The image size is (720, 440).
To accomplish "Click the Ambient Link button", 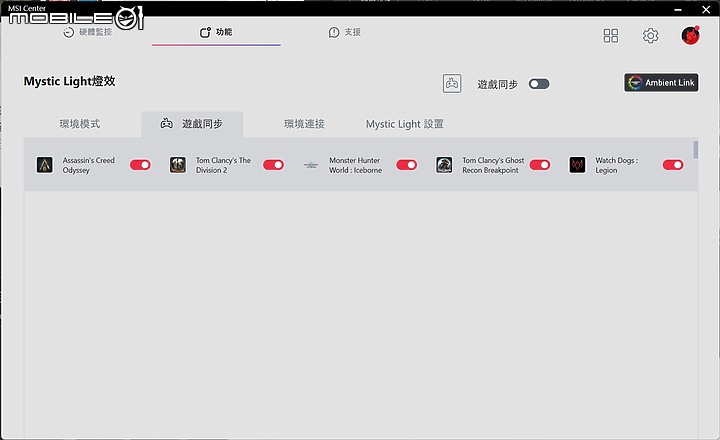I will [x=661, y=83].
